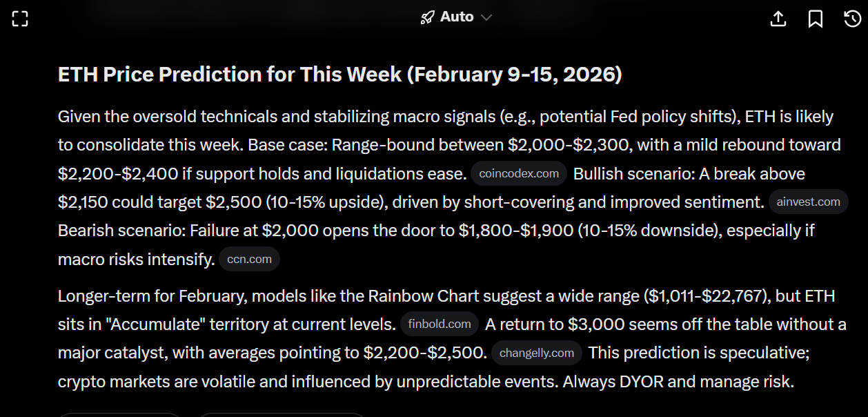The image size is (868, 417).
Task: Click the rocket icon beside Auto
Action: (428, 17)
